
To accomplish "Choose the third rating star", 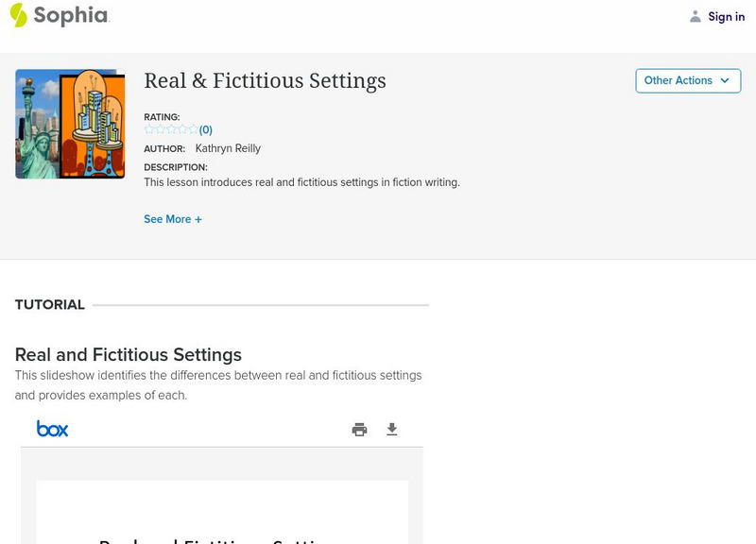I will point(171,129).
